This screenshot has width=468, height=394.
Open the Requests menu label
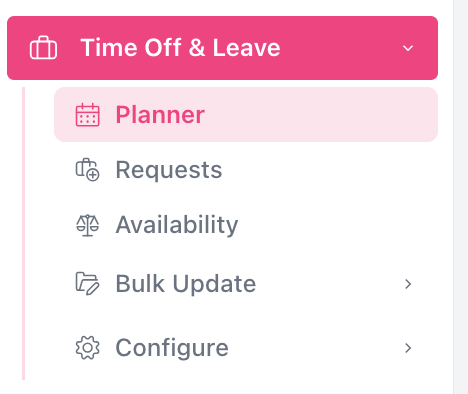pos(169,170)
